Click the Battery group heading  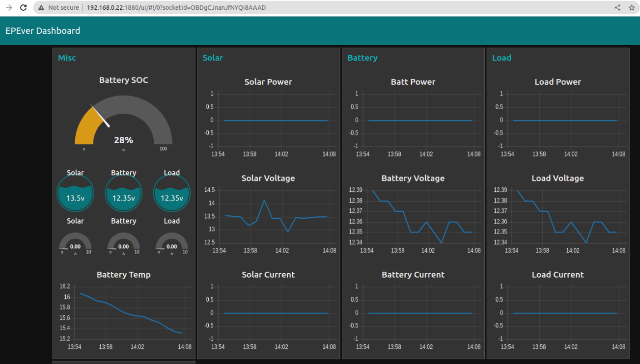[x=362, y=58]
